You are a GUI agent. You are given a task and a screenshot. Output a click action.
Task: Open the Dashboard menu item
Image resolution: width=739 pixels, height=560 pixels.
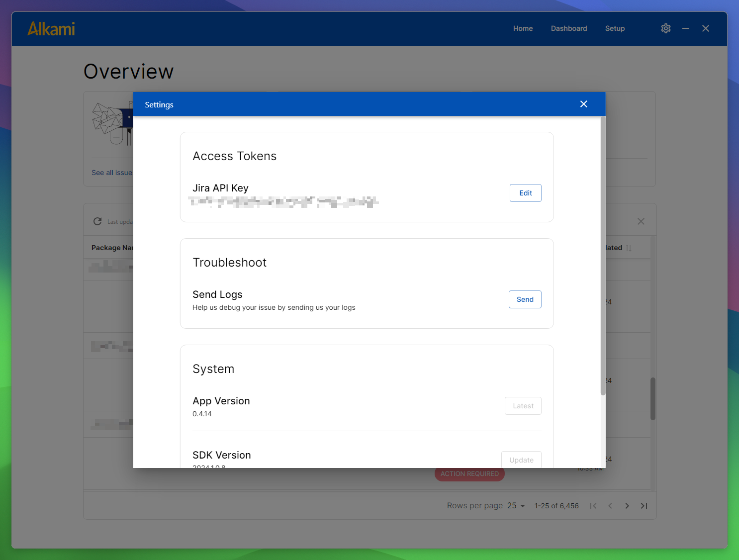pyautogui.click(x=569, y=28)
